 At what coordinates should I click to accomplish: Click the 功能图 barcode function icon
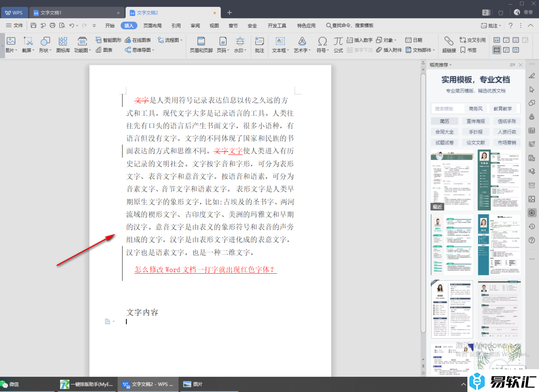coord(82,41)
